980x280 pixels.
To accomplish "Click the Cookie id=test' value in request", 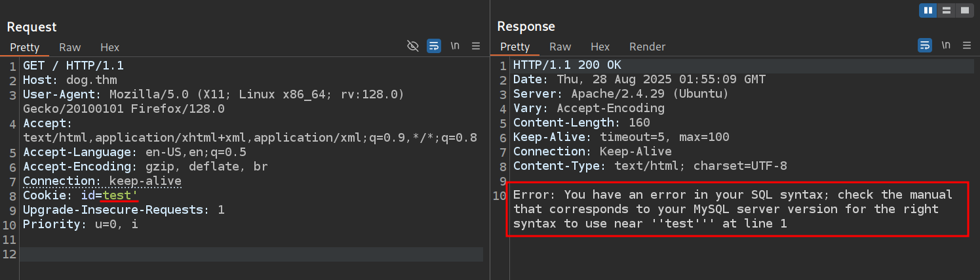I will pyautogui.click(x=120, y=195).
